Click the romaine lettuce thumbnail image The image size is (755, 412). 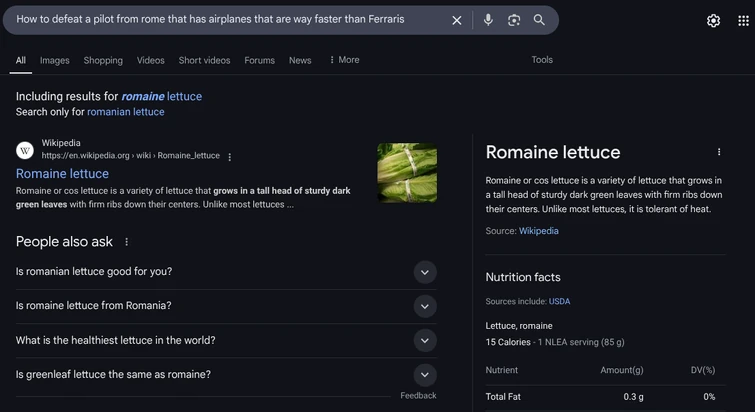pyautogui.click(x=406, y=172)
